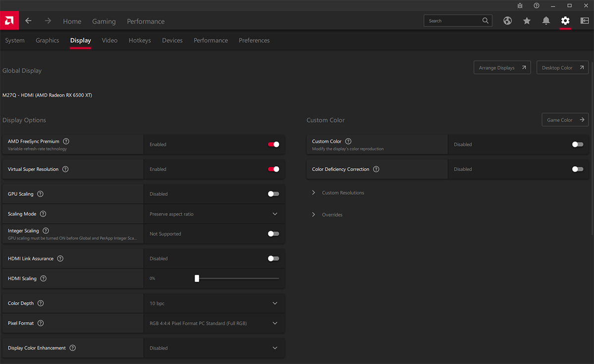Toggle Integer Scaling switch
The height and width of the screenshot is (364, 594).
[273, 233]
